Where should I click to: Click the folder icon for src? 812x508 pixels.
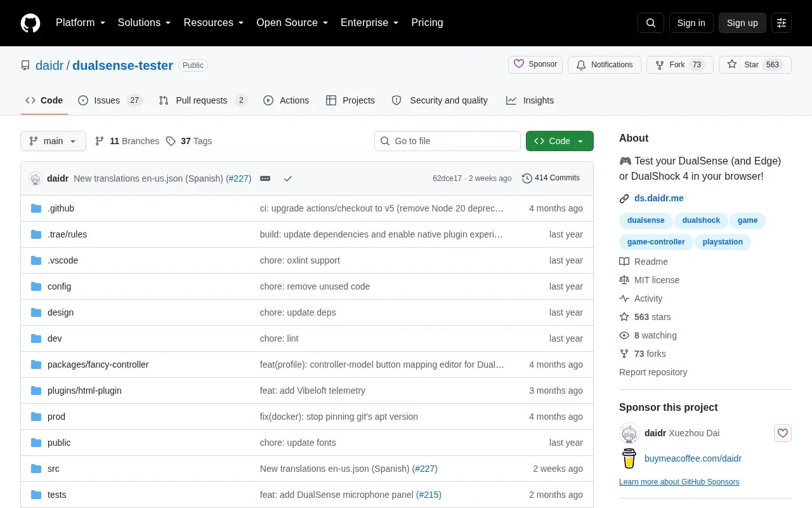click(36, 469)
